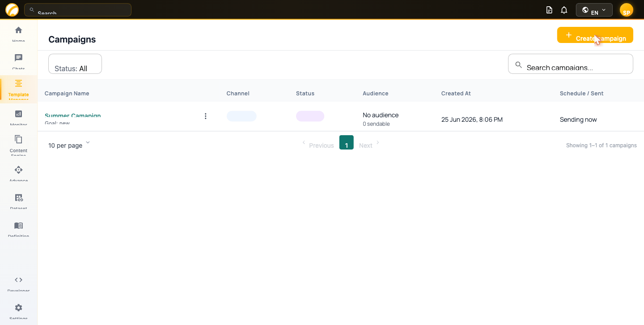Click the Sending now cell text
The width and height of the screenshot is (644, 325).
tap(578, 120)
